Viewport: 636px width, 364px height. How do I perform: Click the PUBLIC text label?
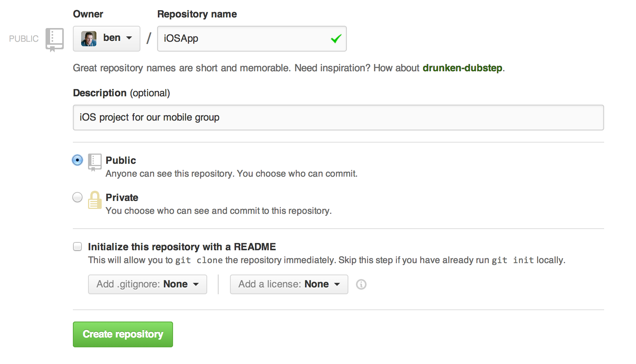click(24, 39)
